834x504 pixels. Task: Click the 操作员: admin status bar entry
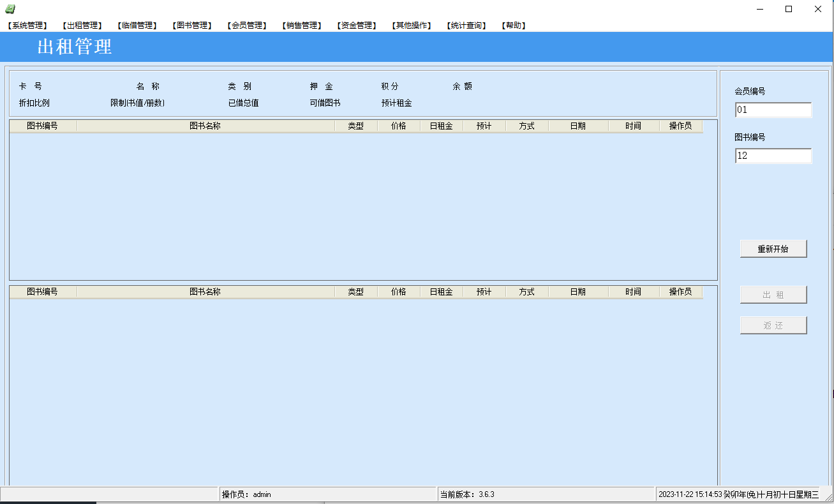[328, 494]
